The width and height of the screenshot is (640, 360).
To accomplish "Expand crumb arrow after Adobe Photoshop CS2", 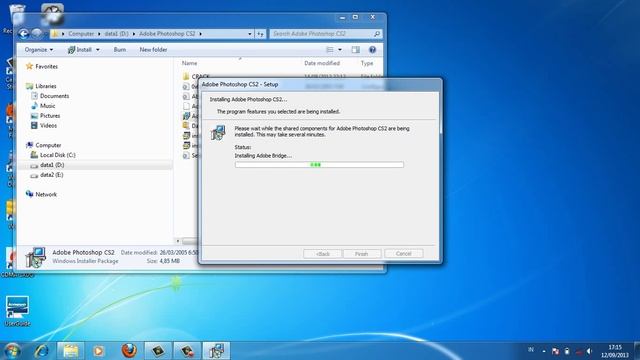I will tap(200, 34).
